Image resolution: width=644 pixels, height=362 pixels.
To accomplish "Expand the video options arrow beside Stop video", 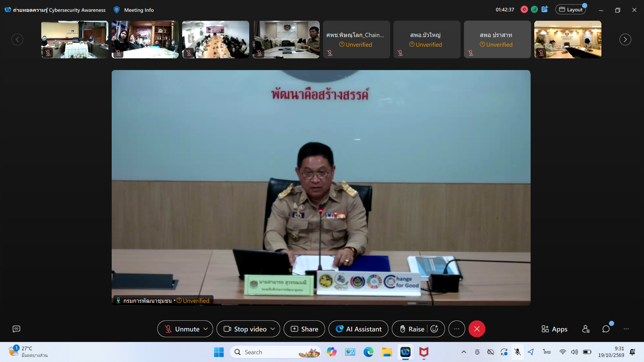I will (x=273, y=329).
